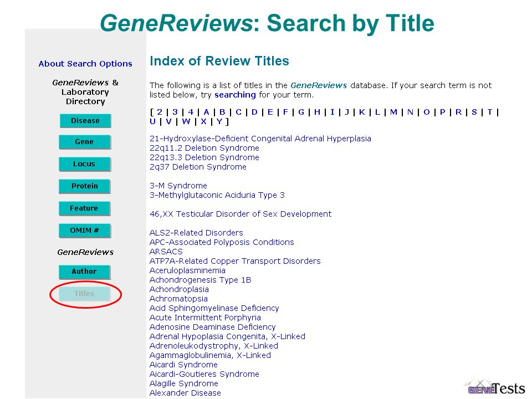The width and height of the screenshot is (532, 399).
Task: Open 3-Methylglutaconic Aciduria Type 3 review
Action: (217, 196)
